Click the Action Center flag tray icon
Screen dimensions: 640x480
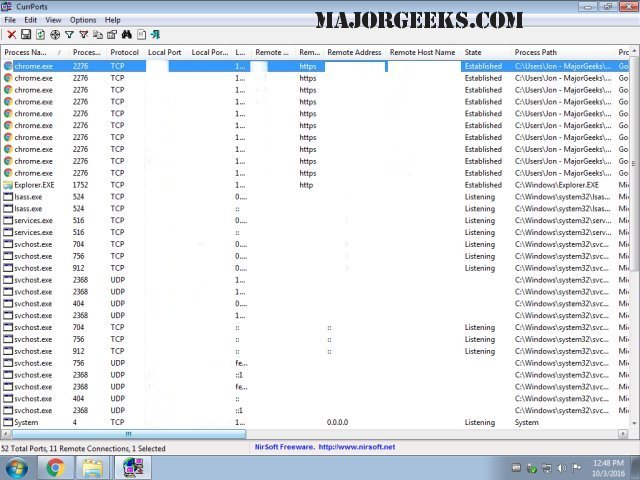pyautogui.click(x=577, y=468)
